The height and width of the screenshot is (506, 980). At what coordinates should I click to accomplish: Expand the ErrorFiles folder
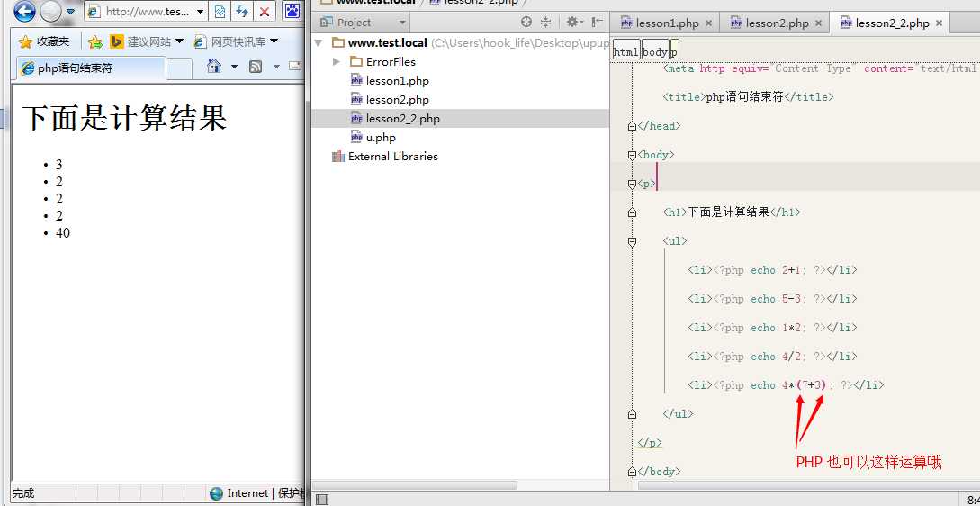click(x=337, y=61)
